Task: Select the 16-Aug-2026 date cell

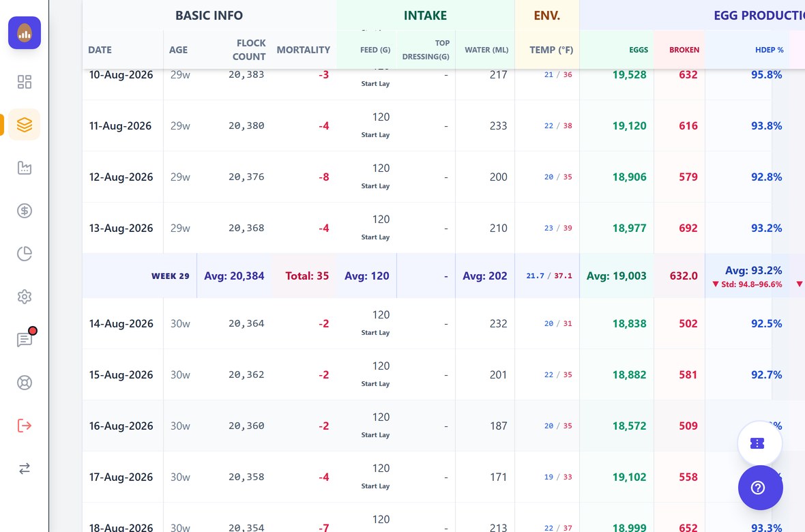Action: 121,426
